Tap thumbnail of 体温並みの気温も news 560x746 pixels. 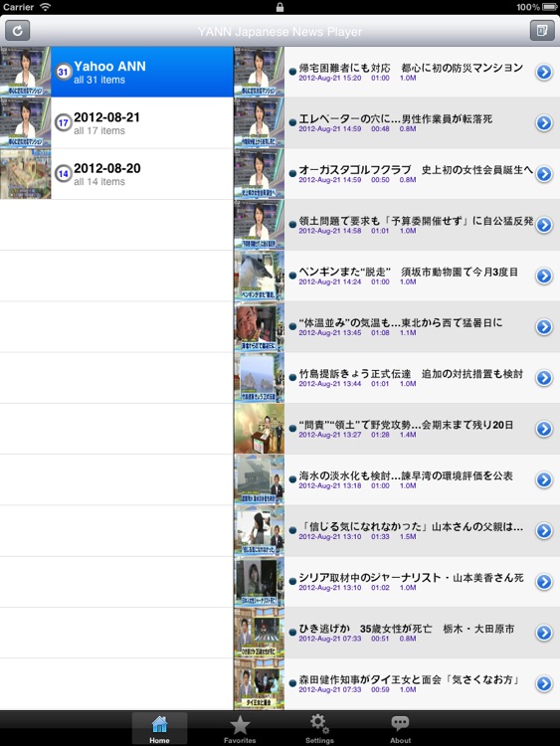pos(260,326)
